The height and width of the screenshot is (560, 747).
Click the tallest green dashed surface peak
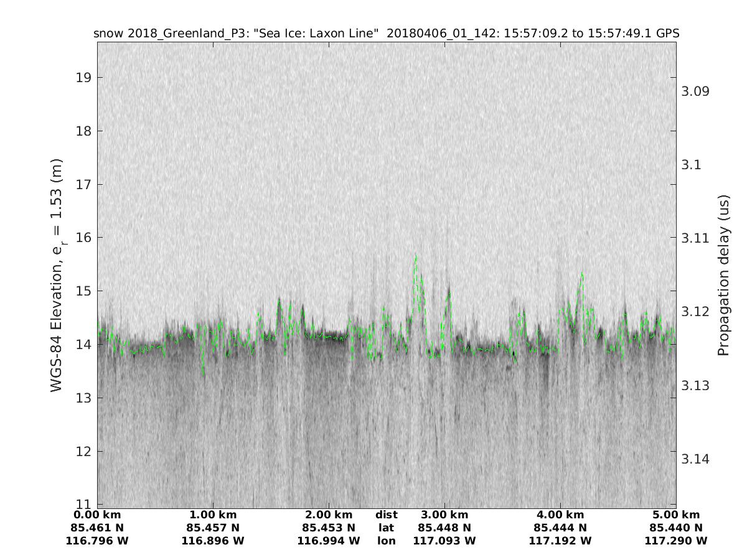(415, 256)
